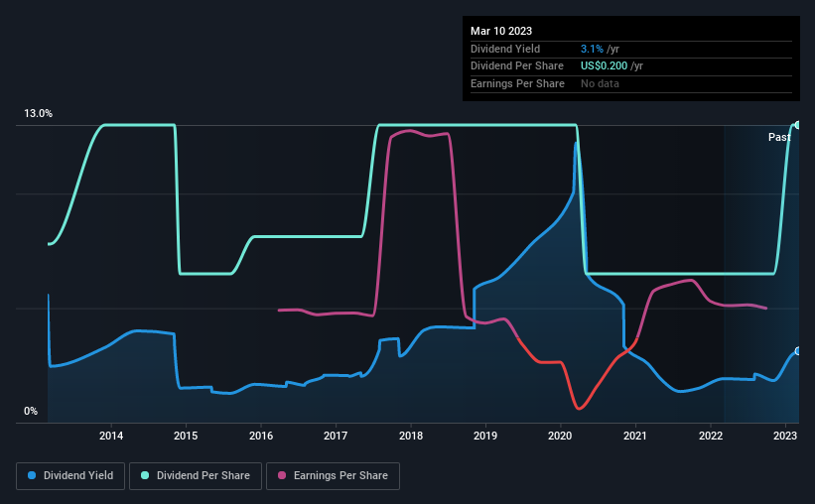This screenshot has height=504, width=815.
Task: Click the Past label in chart
Action: pos(779,137)
